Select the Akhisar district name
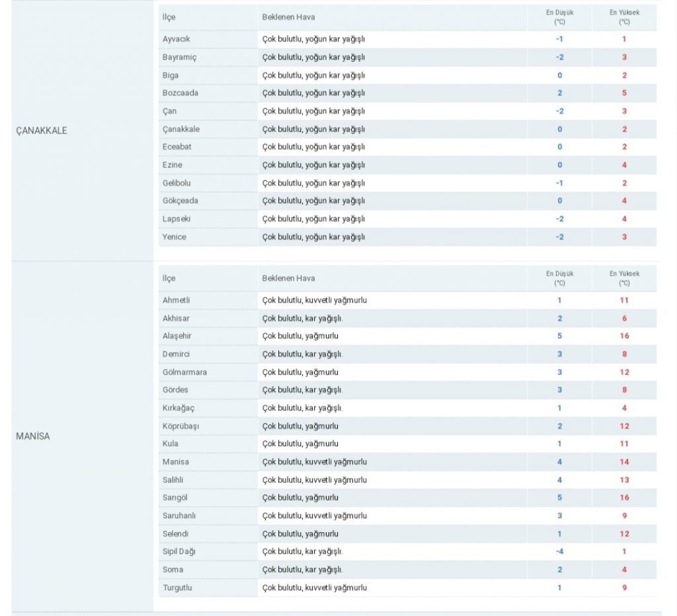 [176, 318]
